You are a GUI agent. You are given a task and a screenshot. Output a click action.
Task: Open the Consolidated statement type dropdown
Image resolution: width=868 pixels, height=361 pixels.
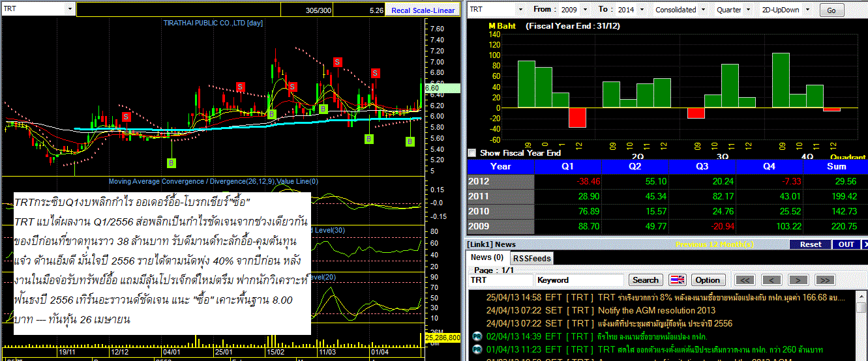point(702,10)
